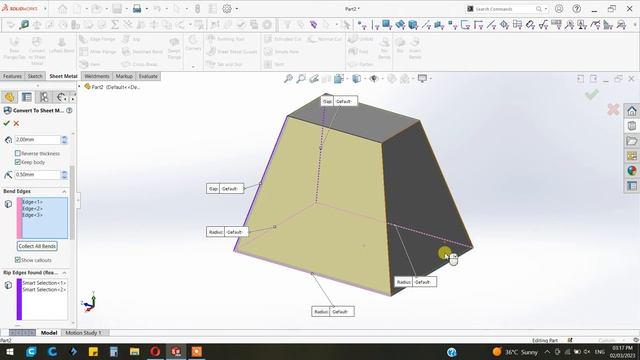Click the bottom Radius Default callout
Screen dimensions: 640x360
click(333, 311)
